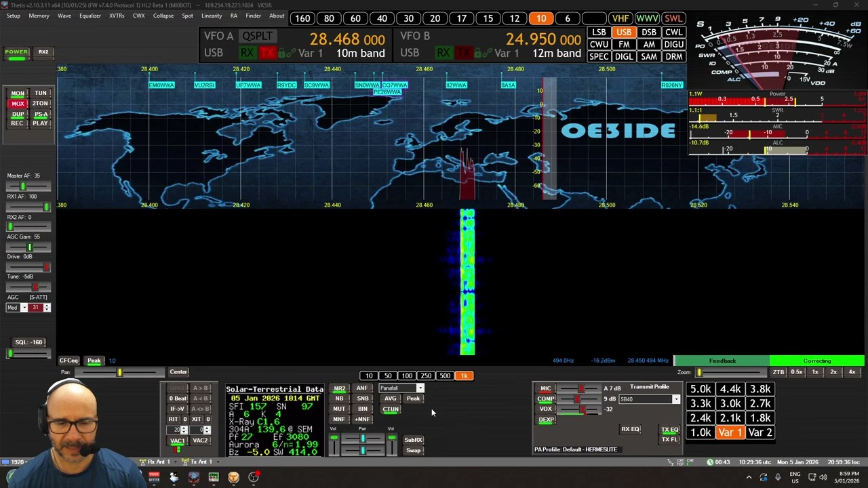
Task: Toggle VAC1 audio
Action: (x=177, y=441)
